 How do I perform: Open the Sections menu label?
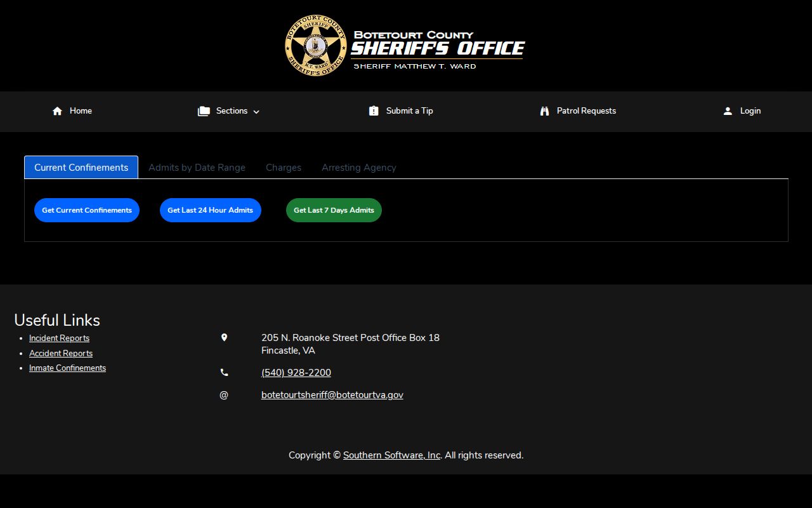tap(232, 111)
